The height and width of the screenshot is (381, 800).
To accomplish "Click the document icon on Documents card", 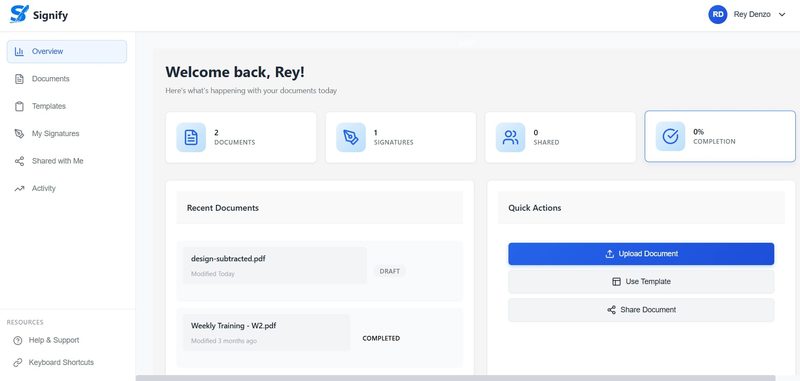I will coord(191,137).
